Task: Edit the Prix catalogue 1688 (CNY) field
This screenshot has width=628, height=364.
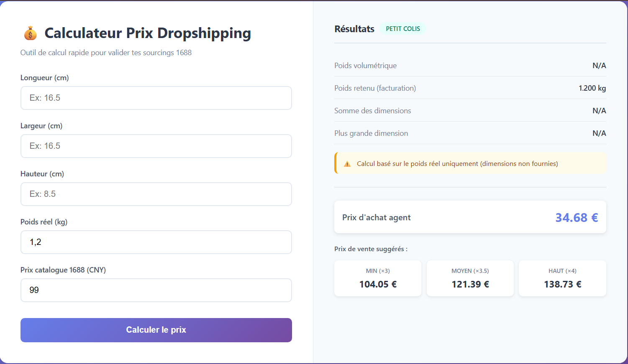Action: click(x=156, y=290)
